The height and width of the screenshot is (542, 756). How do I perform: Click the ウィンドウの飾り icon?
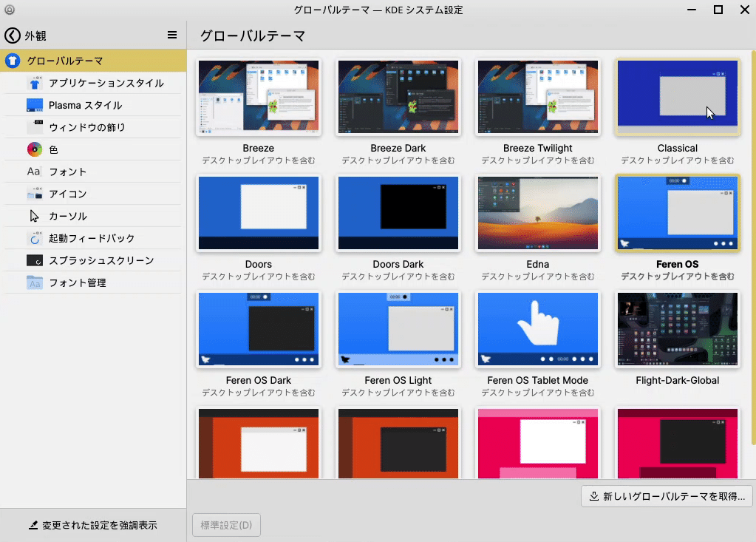pyautogui.click(x=35, y=127)
